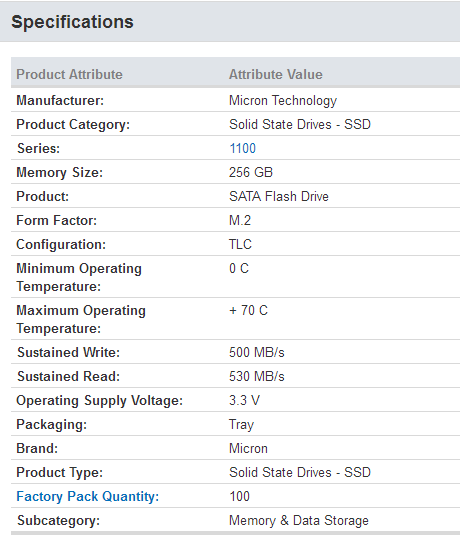Click the Solid State Drives - SSD category value
The height and width of the screenshot is (543, 460).
pyautogui.click(x=300, y=124)
